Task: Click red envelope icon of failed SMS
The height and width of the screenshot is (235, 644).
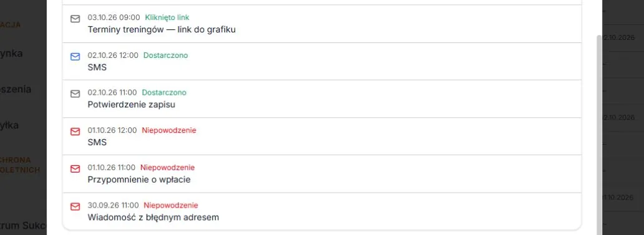Action: pyautogui.click(x=75, y=132)
